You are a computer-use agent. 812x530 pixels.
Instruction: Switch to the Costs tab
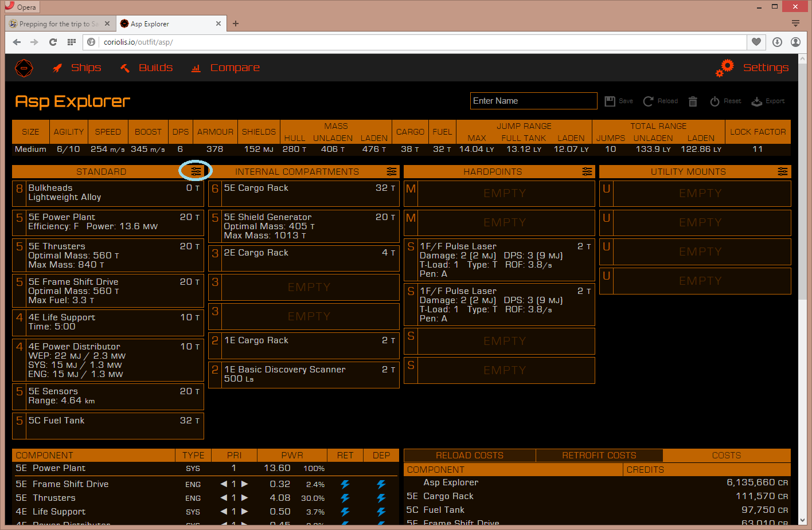[x=727, y=456]
